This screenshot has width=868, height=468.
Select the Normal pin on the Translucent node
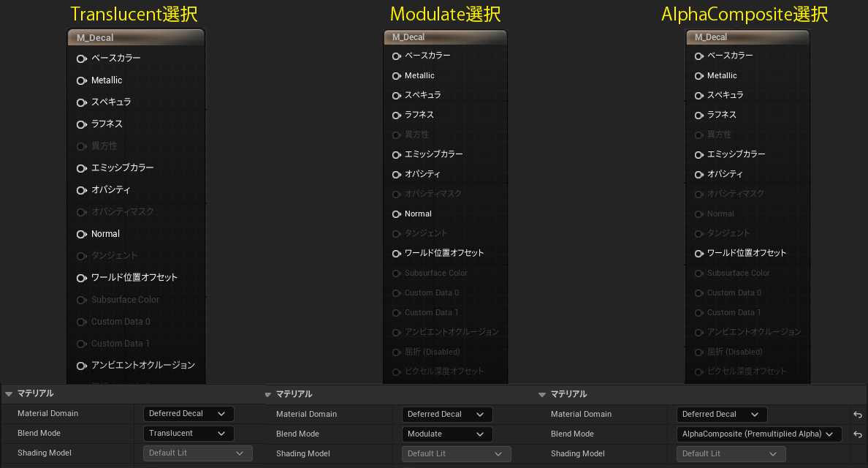(x=80, y=234)
